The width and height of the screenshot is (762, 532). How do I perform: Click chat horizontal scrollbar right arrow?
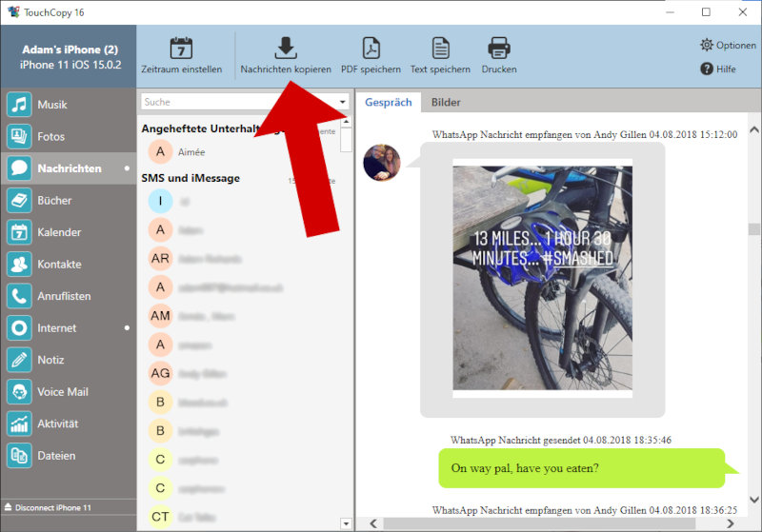tap(731, 523)
